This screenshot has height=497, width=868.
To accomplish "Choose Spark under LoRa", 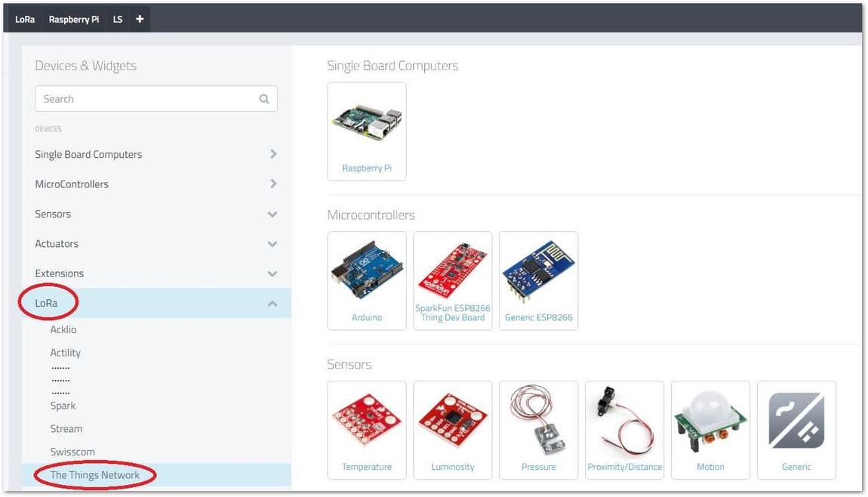I will [x=63, y=406].
